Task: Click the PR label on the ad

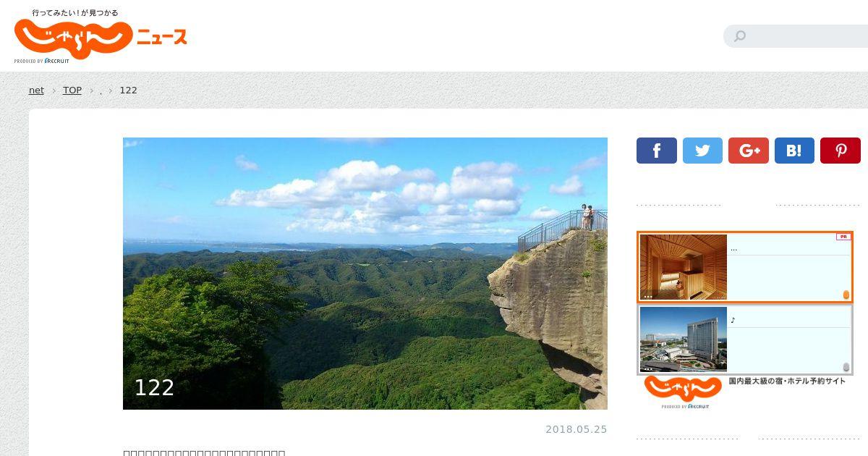Action: 843,237
